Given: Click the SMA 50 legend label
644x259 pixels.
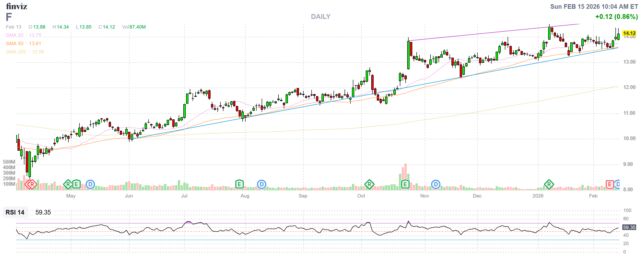Looking at the screenshot, I should click(x=15, y=44).
